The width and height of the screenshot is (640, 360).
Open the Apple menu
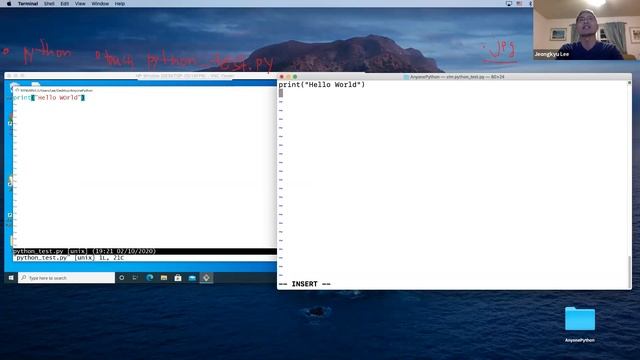(9, 3)
